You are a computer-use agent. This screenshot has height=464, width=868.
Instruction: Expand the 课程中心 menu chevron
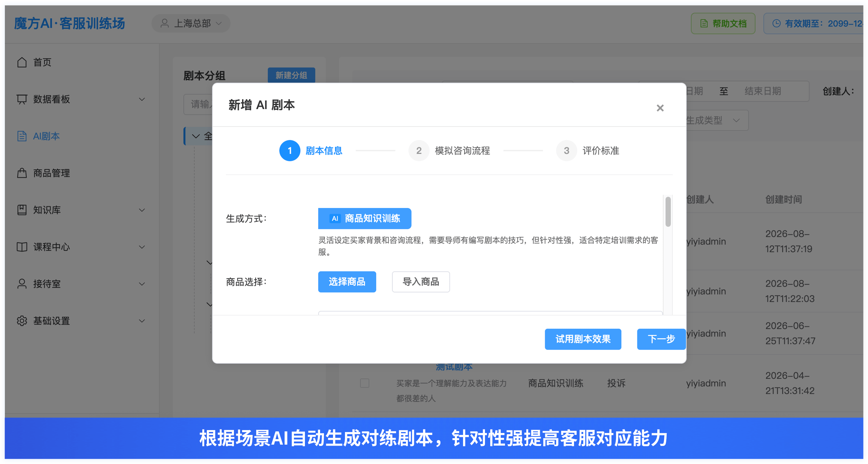(x=142, y=247)
